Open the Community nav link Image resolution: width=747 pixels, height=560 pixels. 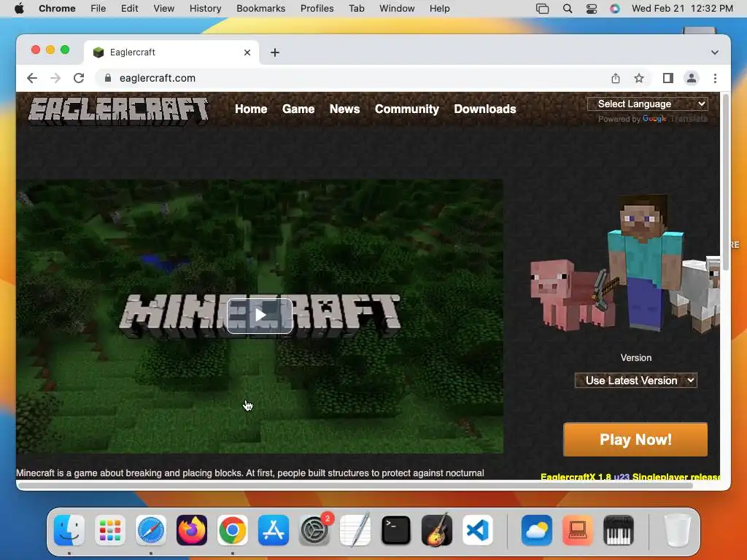[x=407, y=109]
